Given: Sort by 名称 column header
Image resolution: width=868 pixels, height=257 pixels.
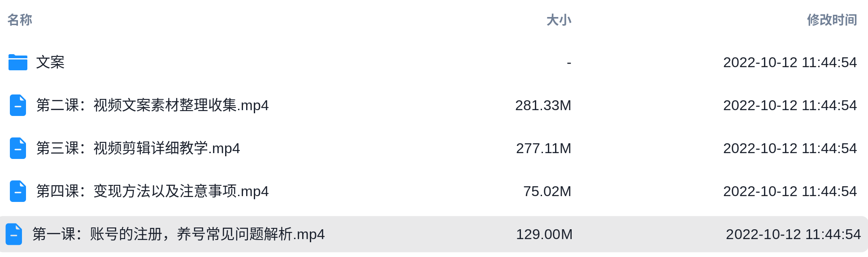Looking at the screenshot, I should tap(20, 20).
